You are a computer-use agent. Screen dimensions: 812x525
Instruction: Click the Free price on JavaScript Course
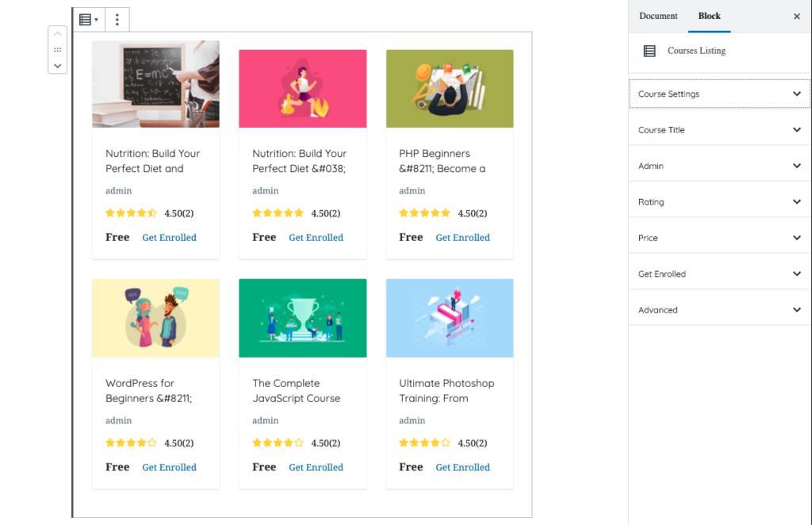pos(264,467)
